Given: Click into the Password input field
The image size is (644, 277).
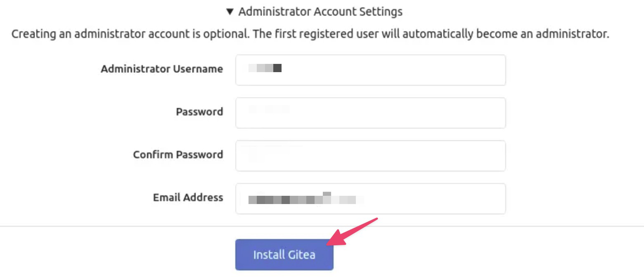Looking at the screenshot, I should 370,113.
